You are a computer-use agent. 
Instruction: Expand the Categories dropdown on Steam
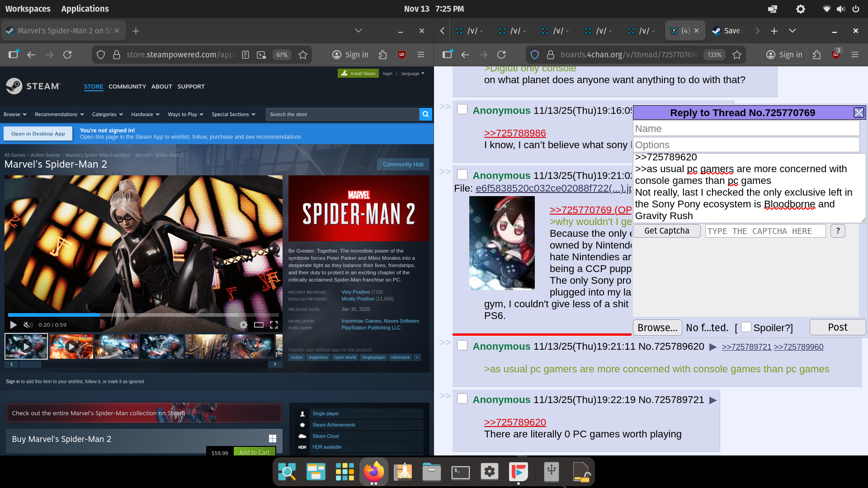[107, 114]
